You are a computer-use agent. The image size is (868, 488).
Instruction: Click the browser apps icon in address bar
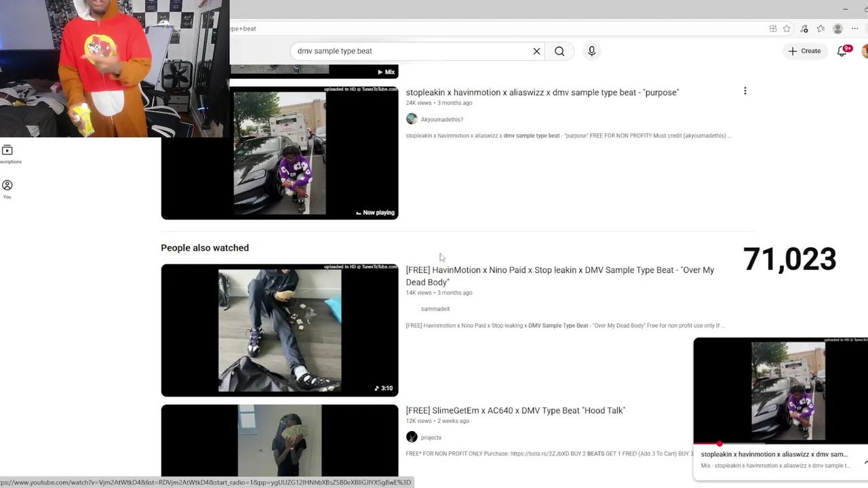pos(773,28)
